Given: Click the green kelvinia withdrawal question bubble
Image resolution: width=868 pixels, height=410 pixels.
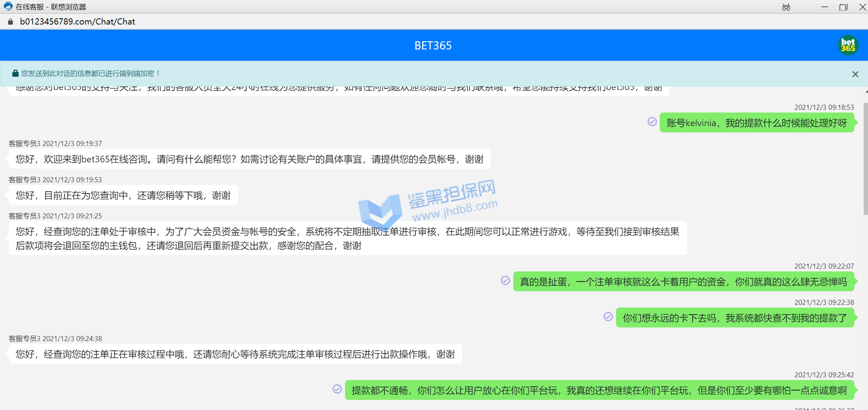Looking at the screenshot, I should pos(756,123).
